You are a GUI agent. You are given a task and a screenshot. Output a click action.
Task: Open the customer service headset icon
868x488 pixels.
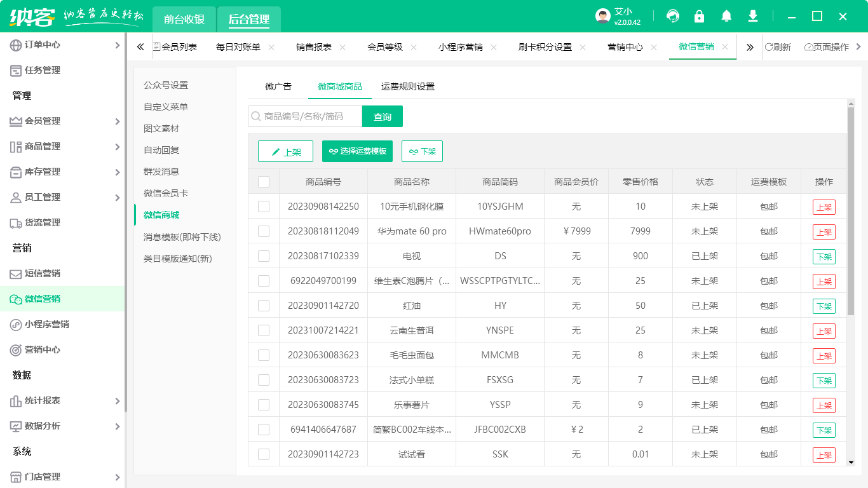(672, 15)
